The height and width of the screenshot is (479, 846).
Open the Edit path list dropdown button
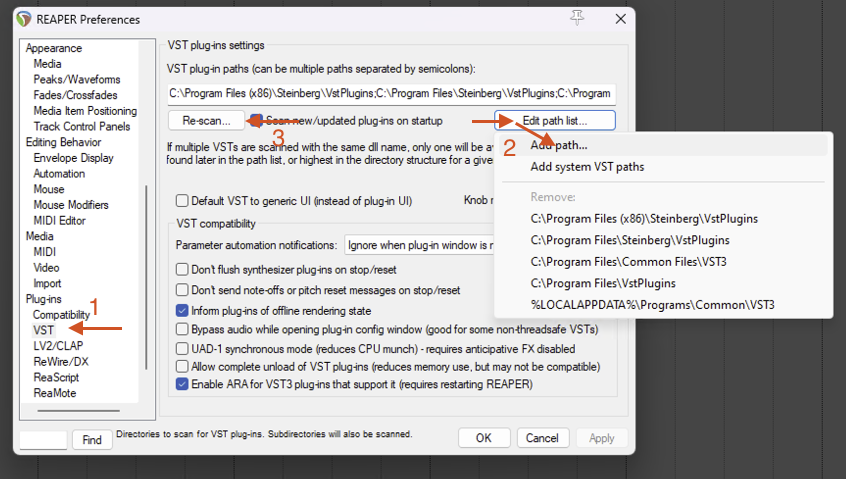[554, 121]
